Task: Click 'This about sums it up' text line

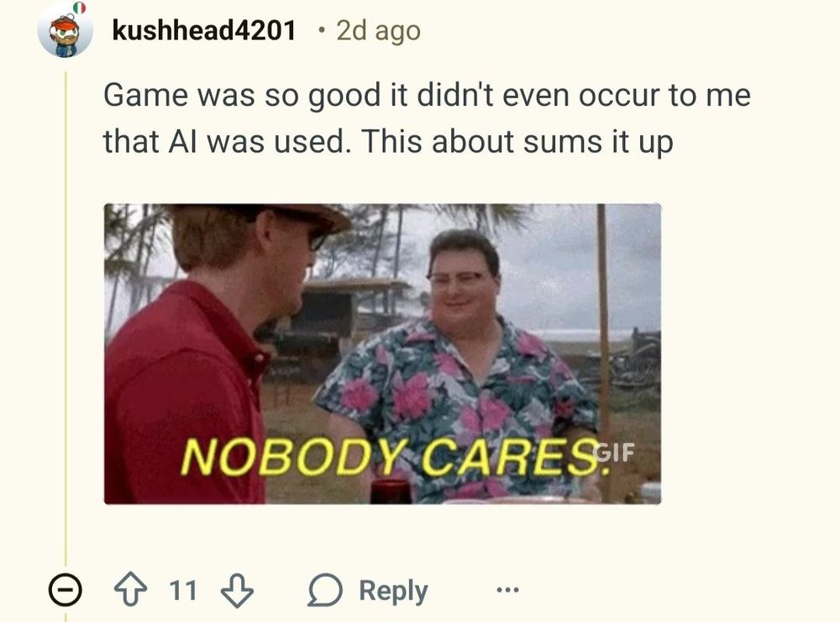Action: pyautogui.click(x=517, y=143)
